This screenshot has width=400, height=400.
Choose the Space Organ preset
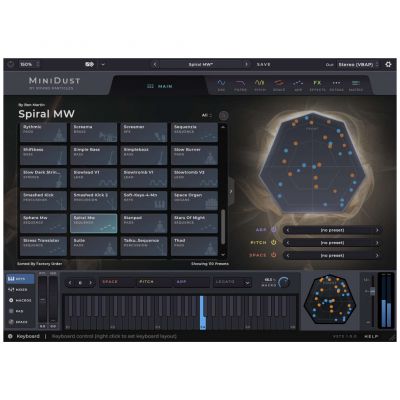pyautogui.click(x=194, y=200)
